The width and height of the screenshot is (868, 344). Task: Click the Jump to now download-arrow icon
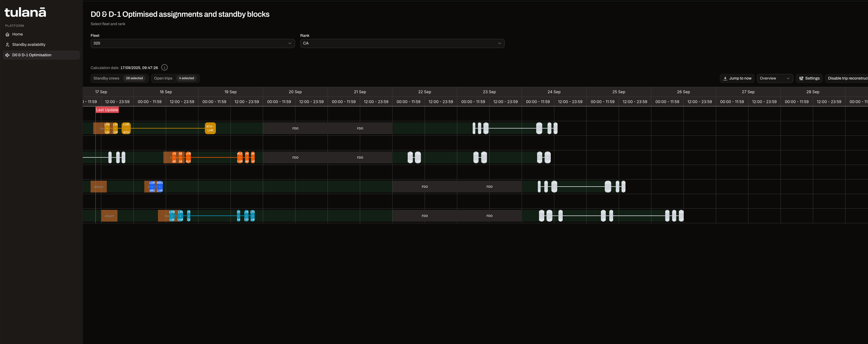coord(725,78)
